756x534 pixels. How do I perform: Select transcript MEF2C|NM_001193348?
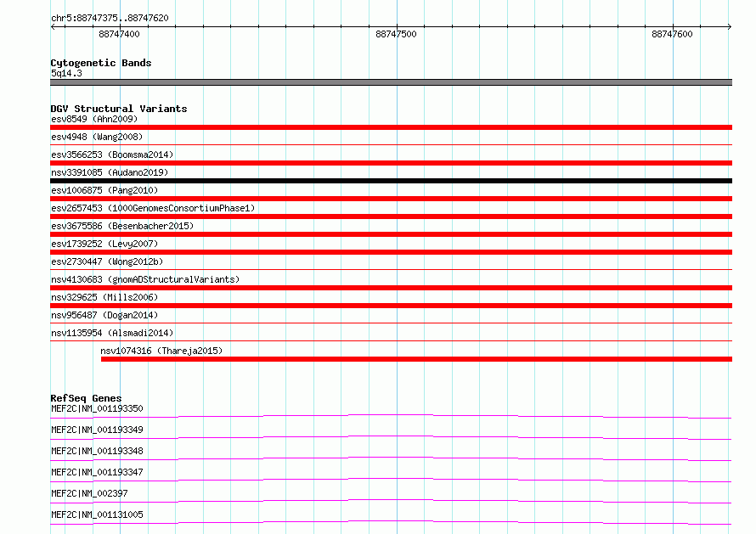click(97, 451)
